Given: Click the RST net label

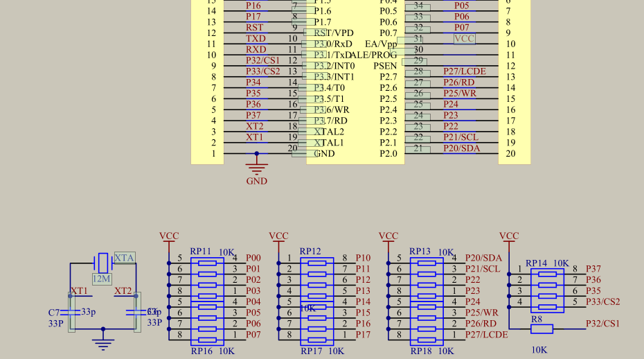Looking at the screenshot, I should tap(254, 28).
